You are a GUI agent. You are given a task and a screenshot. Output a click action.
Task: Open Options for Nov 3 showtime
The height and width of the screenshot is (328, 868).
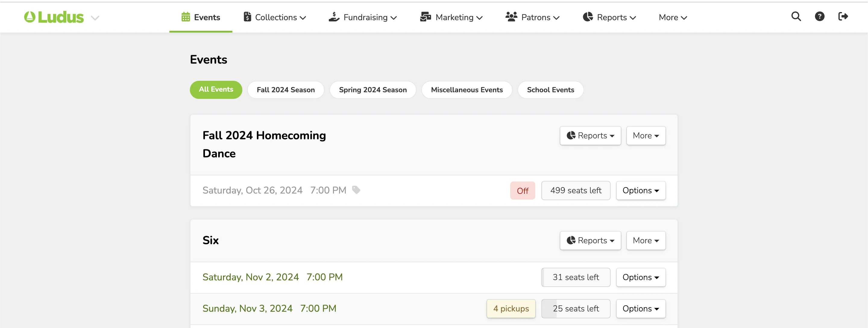coord(640,308)
